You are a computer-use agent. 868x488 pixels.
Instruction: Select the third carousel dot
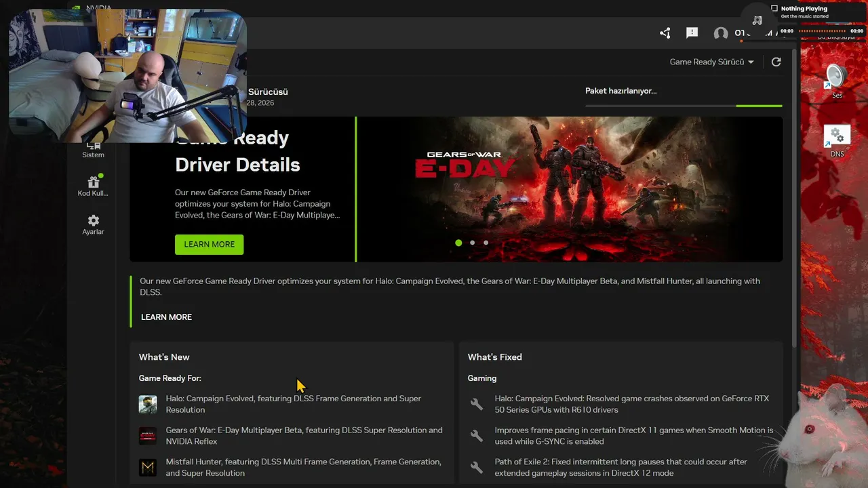(486, 243)
